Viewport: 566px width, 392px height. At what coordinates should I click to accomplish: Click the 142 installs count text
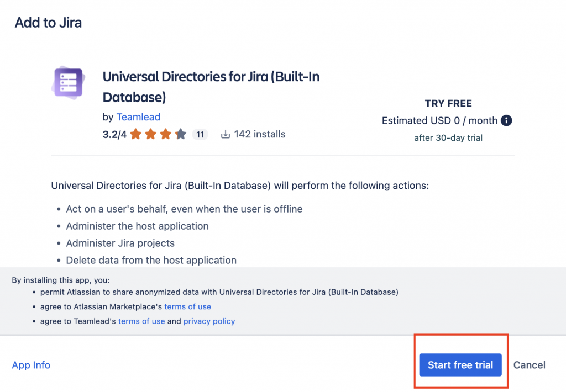[x=259, y=134]
